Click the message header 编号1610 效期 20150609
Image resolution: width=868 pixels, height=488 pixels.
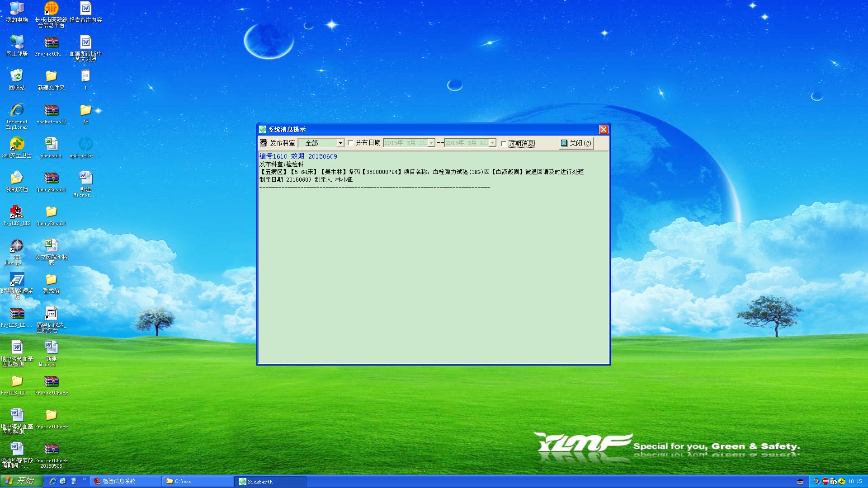pyautogui.click(x=298, y=156)
